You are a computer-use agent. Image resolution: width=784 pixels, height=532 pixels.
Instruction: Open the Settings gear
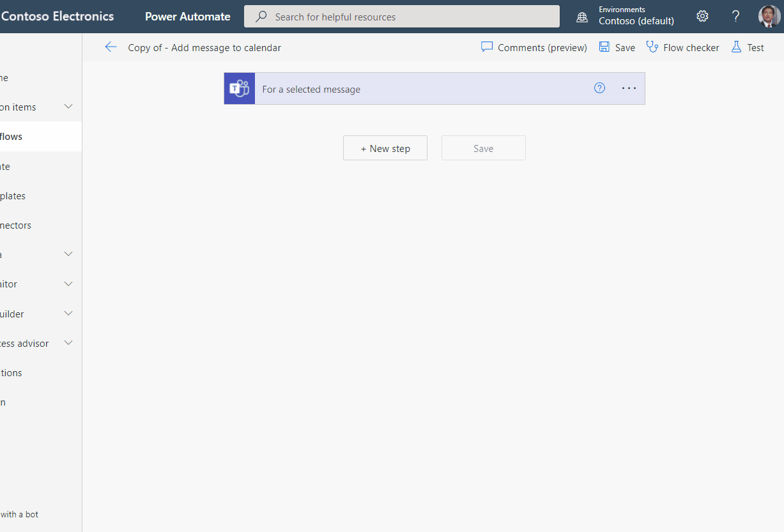[703, 17]
